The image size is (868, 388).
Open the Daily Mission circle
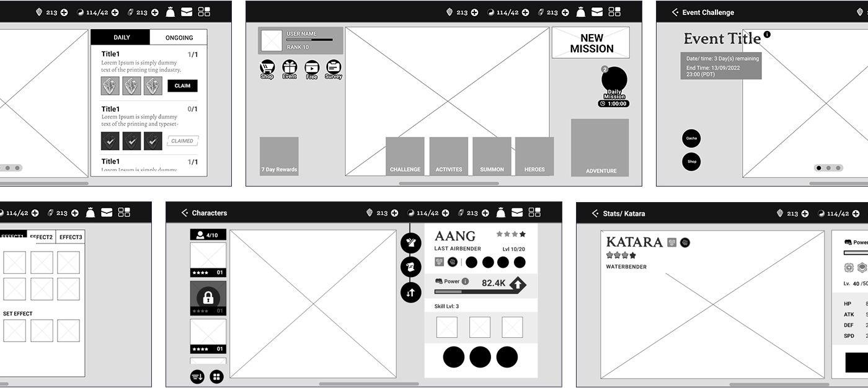coord(614,81)
